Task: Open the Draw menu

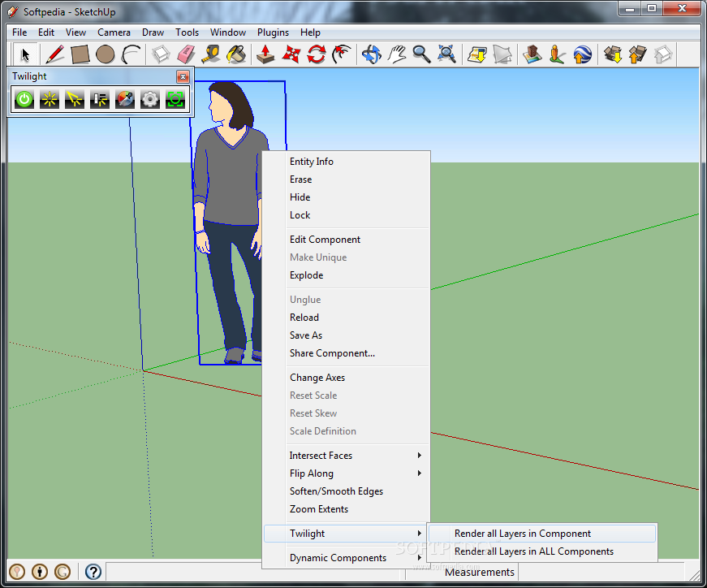Action: click(153, 32)
